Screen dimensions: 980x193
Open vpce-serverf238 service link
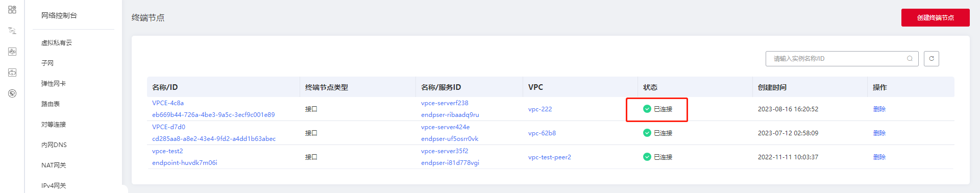pos(445,103)
